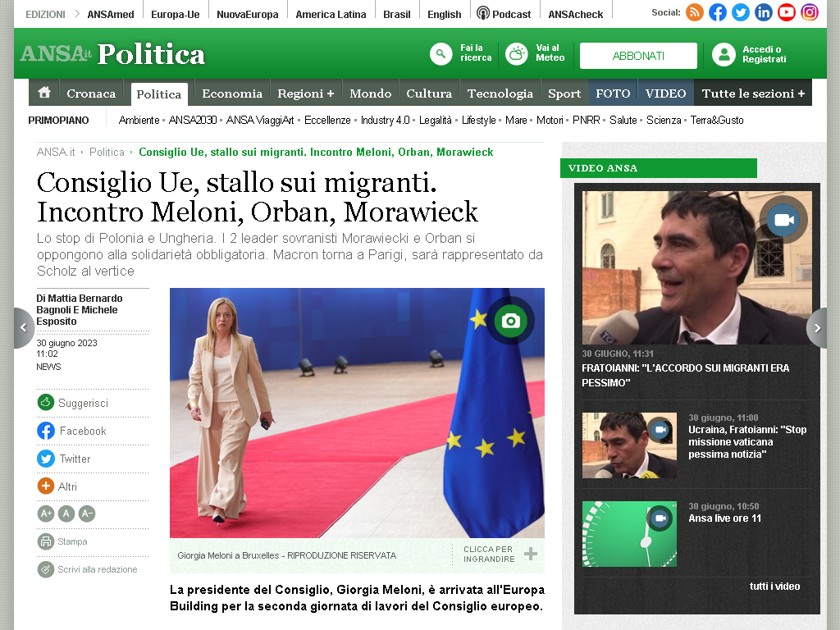Go to homepage via house icon
Screen dimensions: 840x630
tap(44, 93)
